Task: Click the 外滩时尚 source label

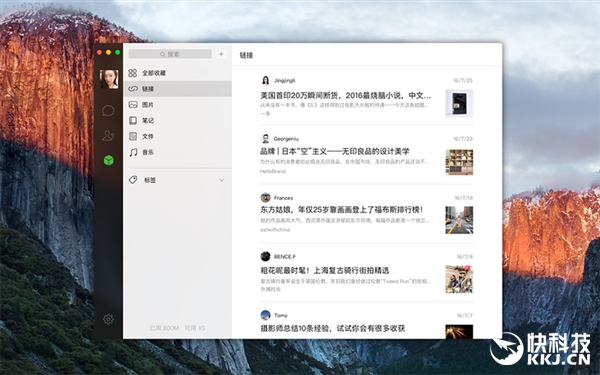Action: (x=271, y=289)
